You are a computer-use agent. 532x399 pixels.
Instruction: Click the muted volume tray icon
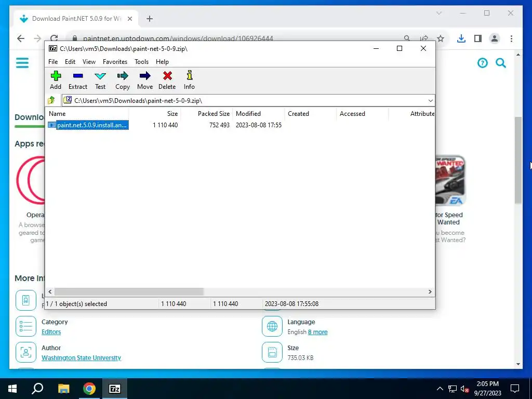(x=464, y=389)
